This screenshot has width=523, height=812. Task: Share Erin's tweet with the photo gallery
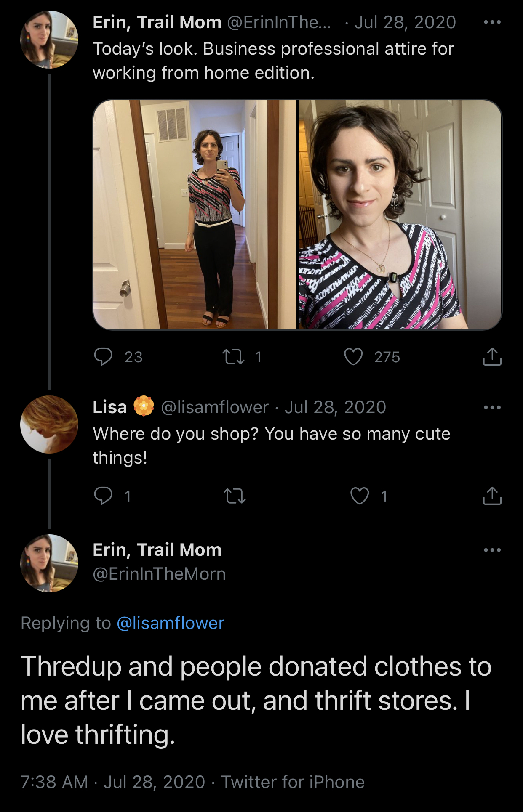(492, 357)
